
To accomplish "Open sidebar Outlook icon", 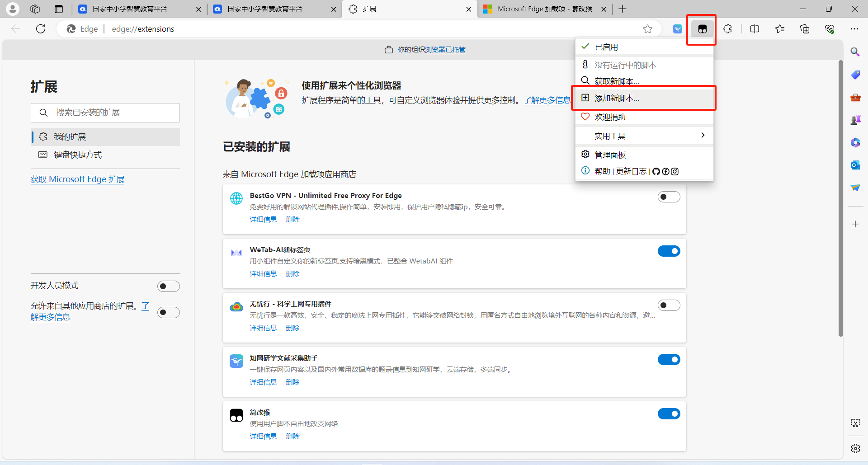I will (855, 165).
